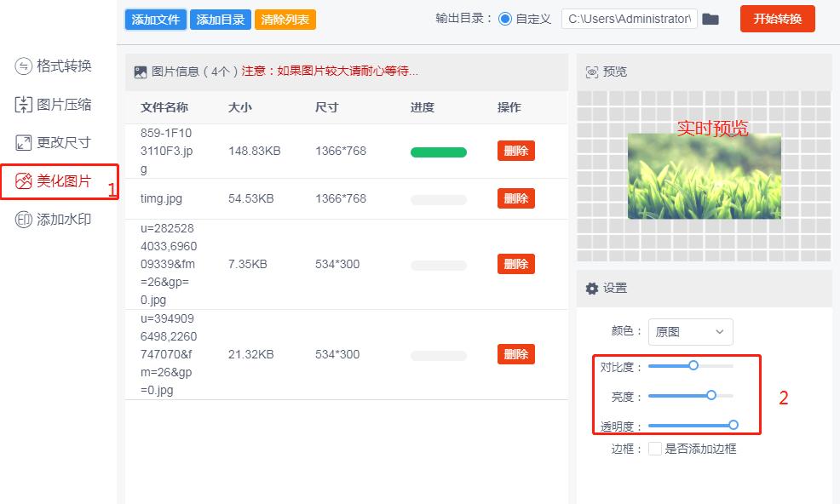The width and height of the screenshot is (840, 504).
Task: Adjust the 亮度 brightness slider
Action: (x=711, y=395)
